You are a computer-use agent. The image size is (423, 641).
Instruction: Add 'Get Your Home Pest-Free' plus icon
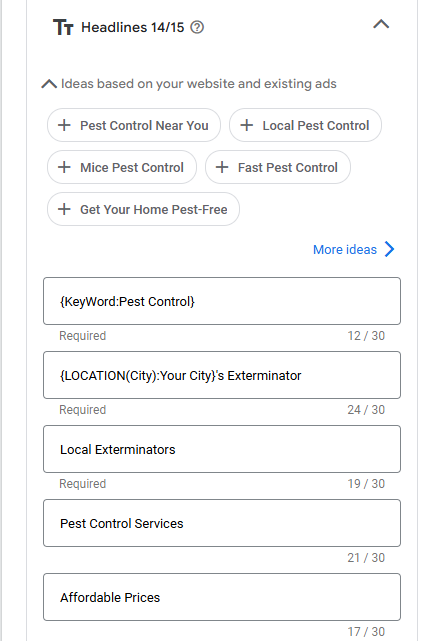[x=64, y=209]
